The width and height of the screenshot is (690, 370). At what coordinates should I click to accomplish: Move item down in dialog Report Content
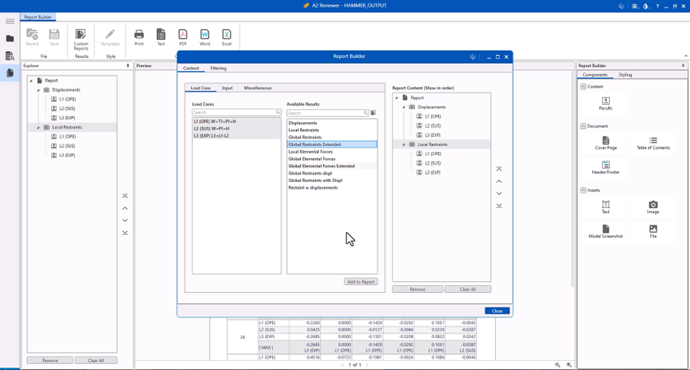[499, 193]
